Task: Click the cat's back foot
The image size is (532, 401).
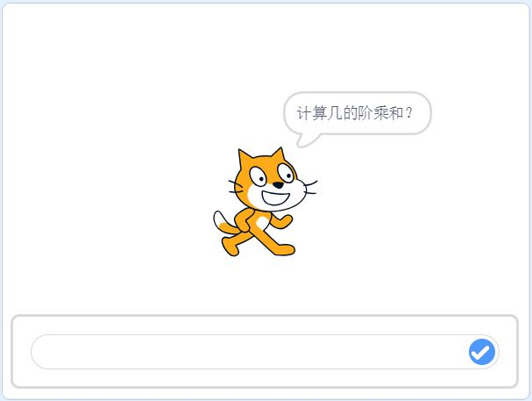Action: [x=230, y=247]
